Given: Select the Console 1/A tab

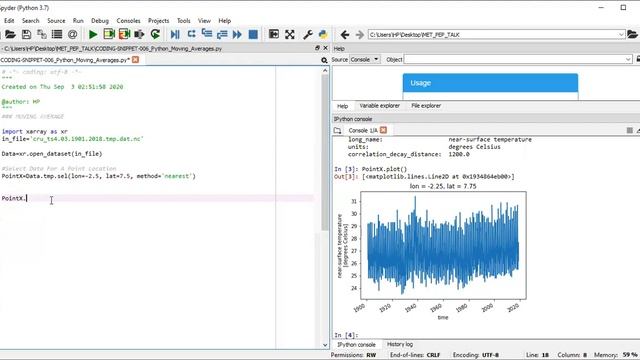Looking at the screenshot, I should (362, 130).
